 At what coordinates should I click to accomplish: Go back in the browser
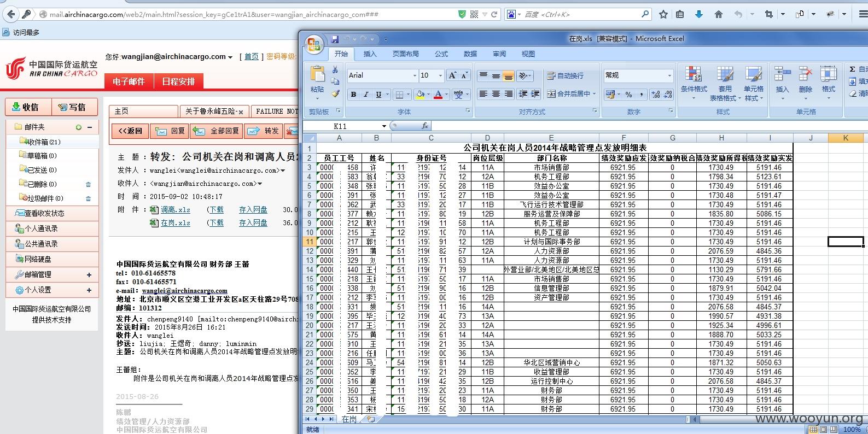coord(10,14)
